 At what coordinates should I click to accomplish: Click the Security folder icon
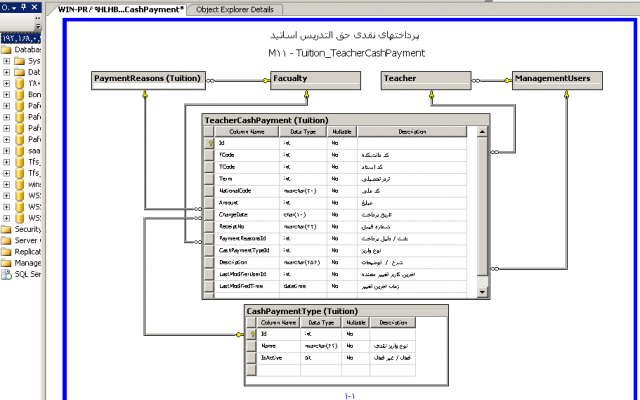6,229
